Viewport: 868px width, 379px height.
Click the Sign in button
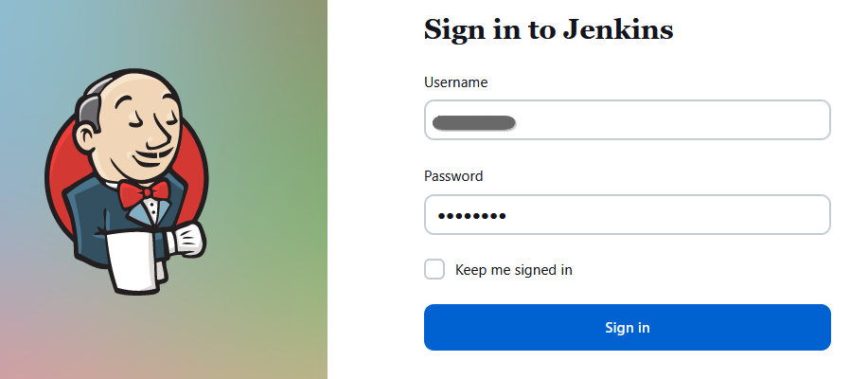point(628,328)
